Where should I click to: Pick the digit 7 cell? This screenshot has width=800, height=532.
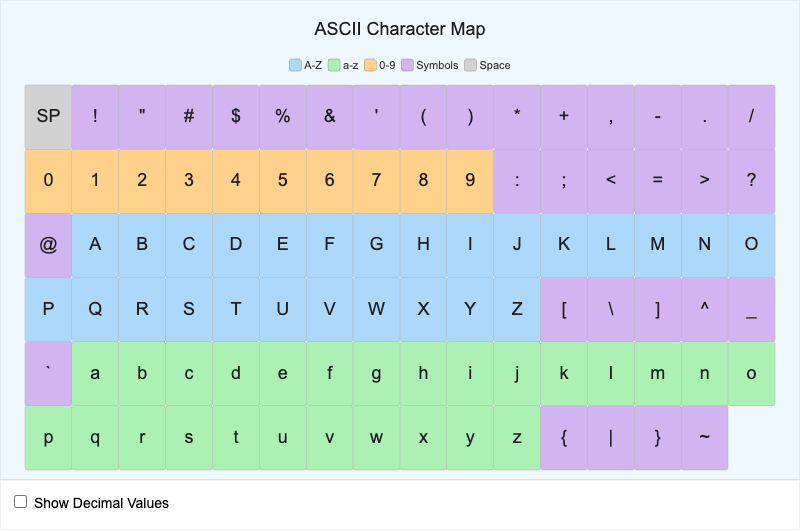pyautogui.click(x=376, y=181)
